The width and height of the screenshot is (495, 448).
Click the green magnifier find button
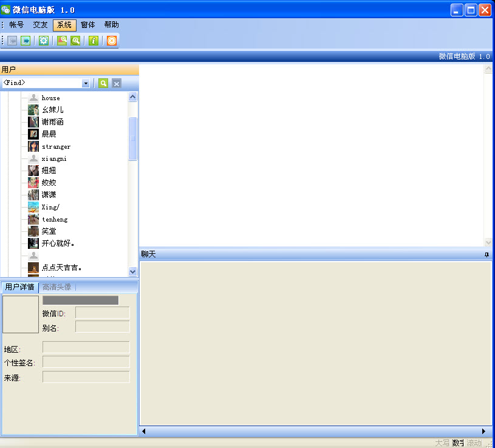(x=103, y=83)
